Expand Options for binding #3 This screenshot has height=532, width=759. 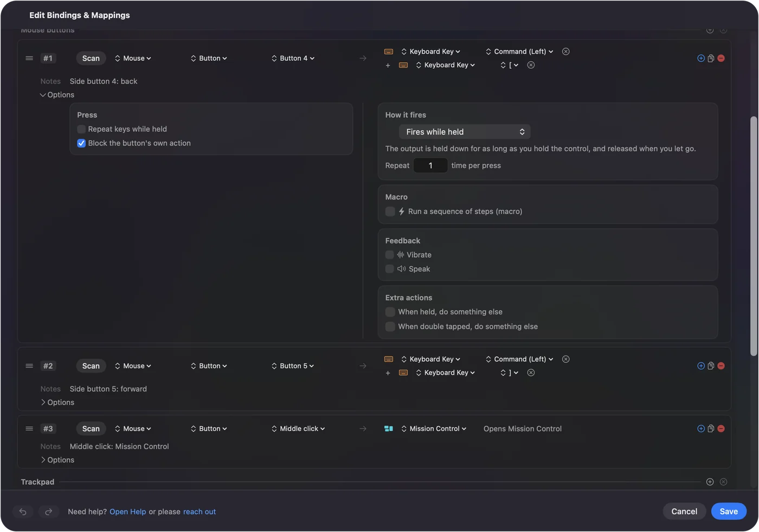pos(57,460)
